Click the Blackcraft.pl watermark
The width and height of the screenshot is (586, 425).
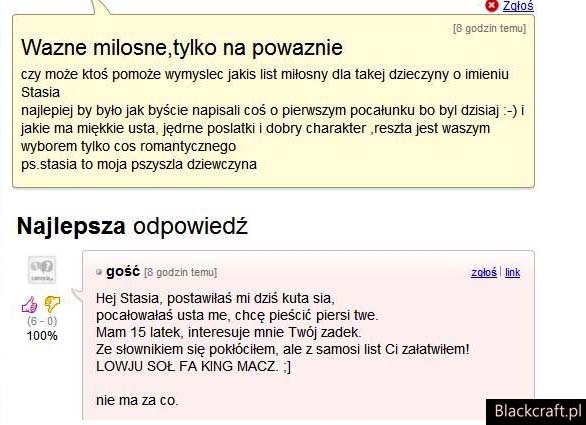536,412
